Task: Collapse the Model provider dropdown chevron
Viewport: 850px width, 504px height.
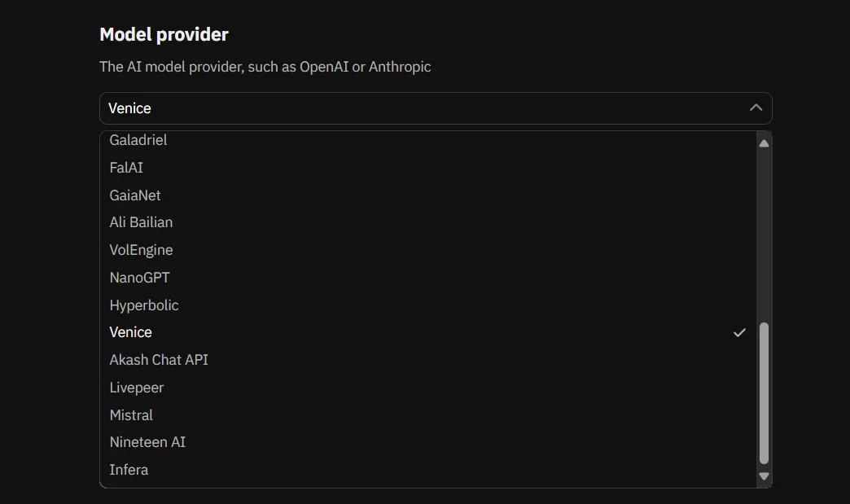Action: (756, 108)
